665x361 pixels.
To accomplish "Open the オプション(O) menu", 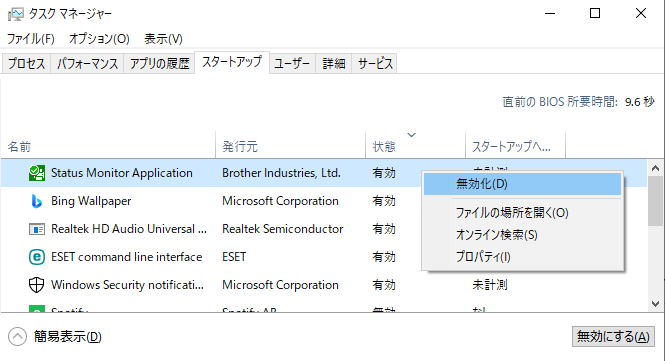I will 99,39.
